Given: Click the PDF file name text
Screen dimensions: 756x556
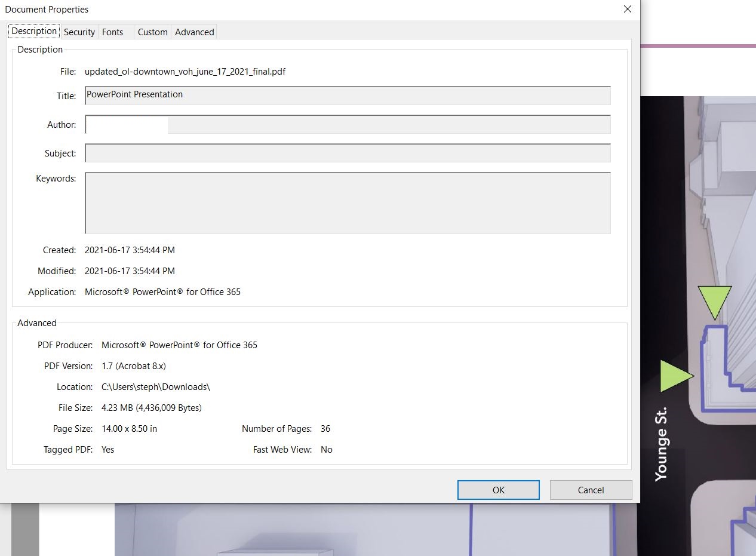Looking at the screenshot, I should [185, 72].
